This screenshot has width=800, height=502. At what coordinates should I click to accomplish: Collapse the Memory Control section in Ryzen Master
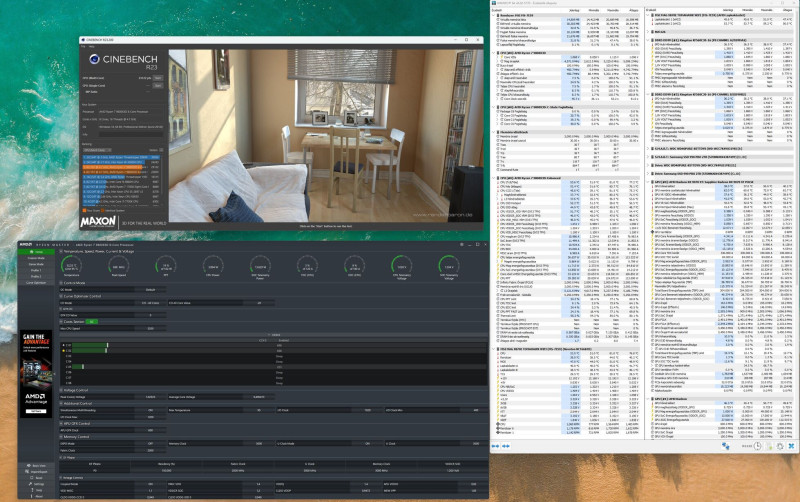coord(61,437)
